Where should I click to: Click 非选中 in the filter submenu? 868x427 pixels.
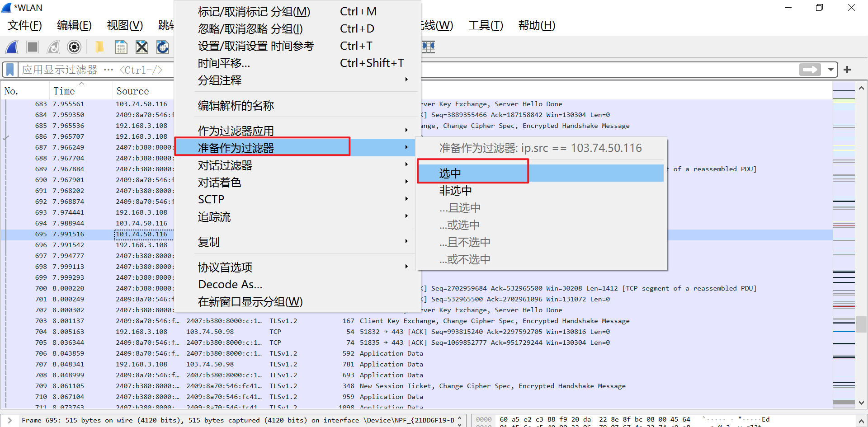541,190
